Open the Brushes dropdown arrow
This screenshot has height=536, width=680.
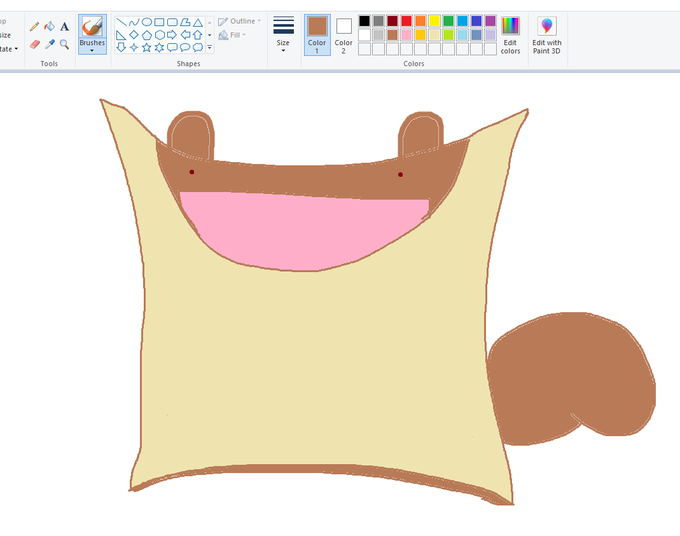92,51
